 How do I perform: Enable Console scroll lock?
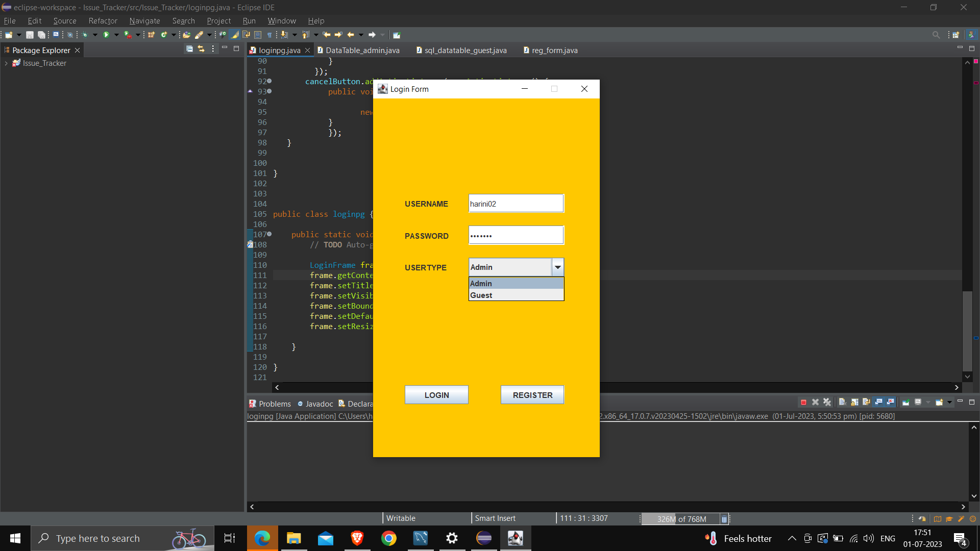[855, 402]
